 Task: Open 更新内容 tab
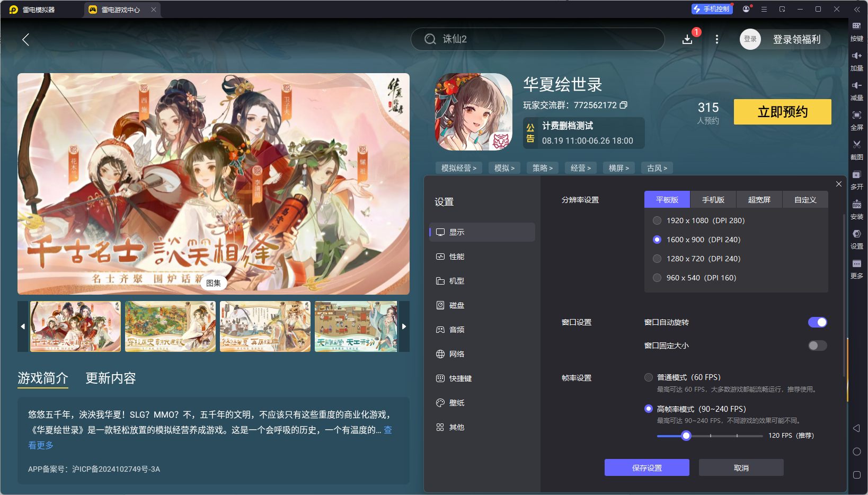(111, 378)
